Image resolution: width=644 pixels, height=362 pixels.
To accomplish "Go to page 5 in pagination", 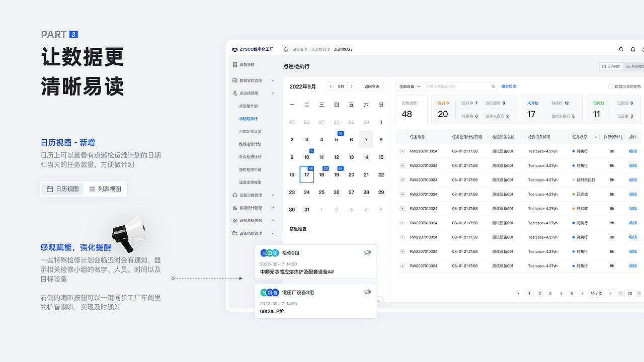I will (x=572, y=293).
